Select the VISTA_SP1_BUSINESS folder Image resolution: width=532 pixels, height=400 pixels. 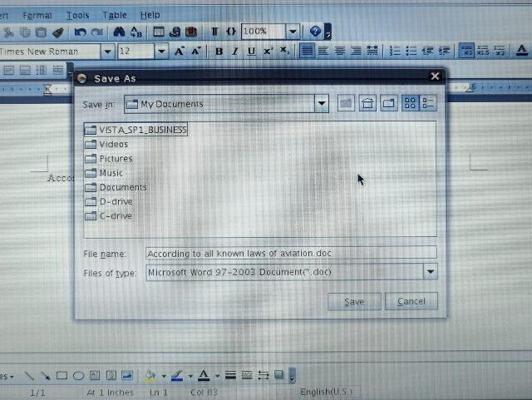135,130
